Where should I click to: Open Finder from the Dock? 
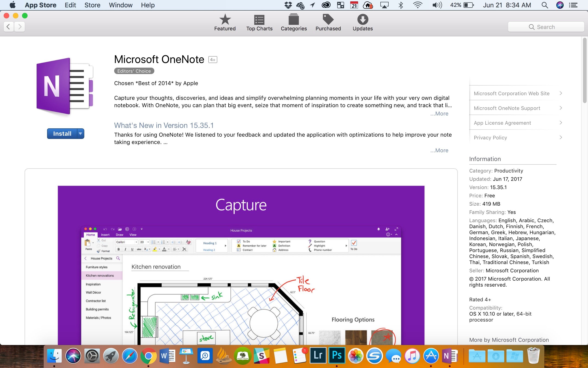[54, 356]
